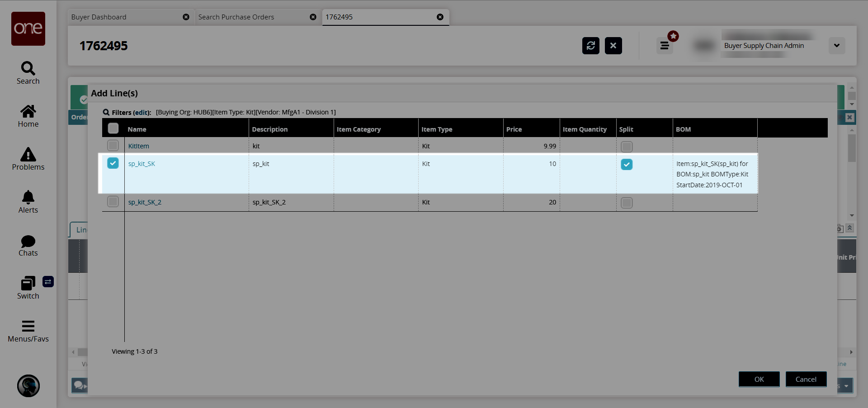Go to Home in the sidebar
The image size is (868, 408).
point(28,116)
